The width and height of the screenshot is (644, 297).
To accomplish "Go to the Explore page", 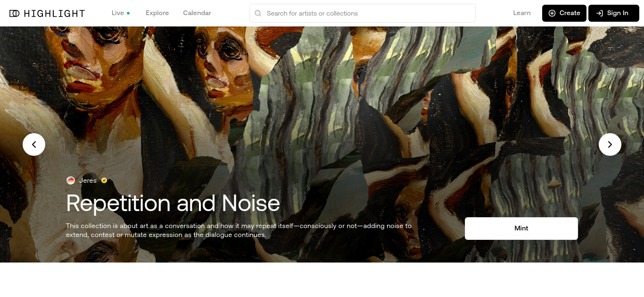I will [x=157, y=13].
